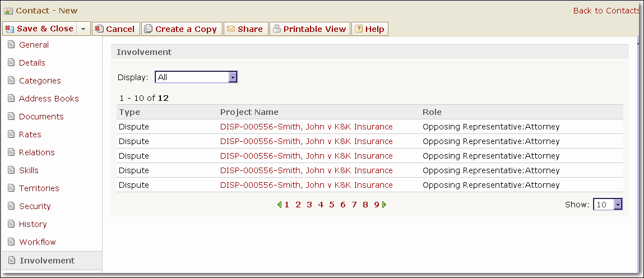This screenshot has height=278, width=644.
Task: Open the Save & Close dropdown arrow
Action: click(x=84, y=29)
